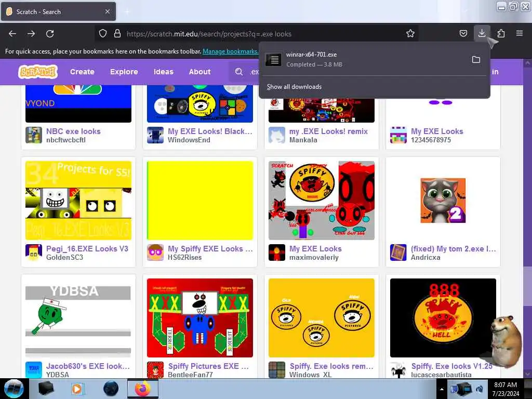Go back to previous page
The image size is (532, 399).
(x=12, y=34)
